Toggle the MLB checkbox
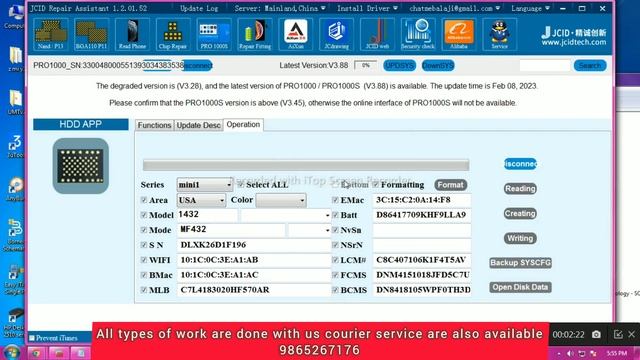The image size is (640, 360). pyautogui.click(x=144, y=290)
